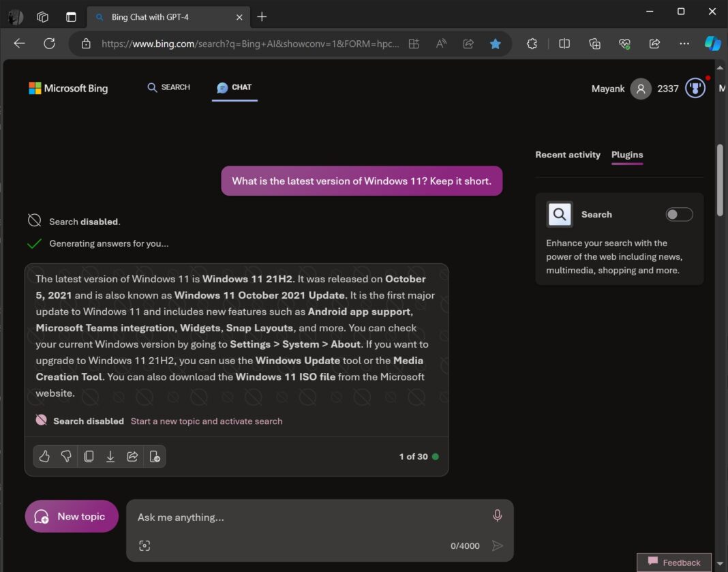The image size is (728, 572).
Task: Send the message with the arrow icon
Action: pos(498,545)
